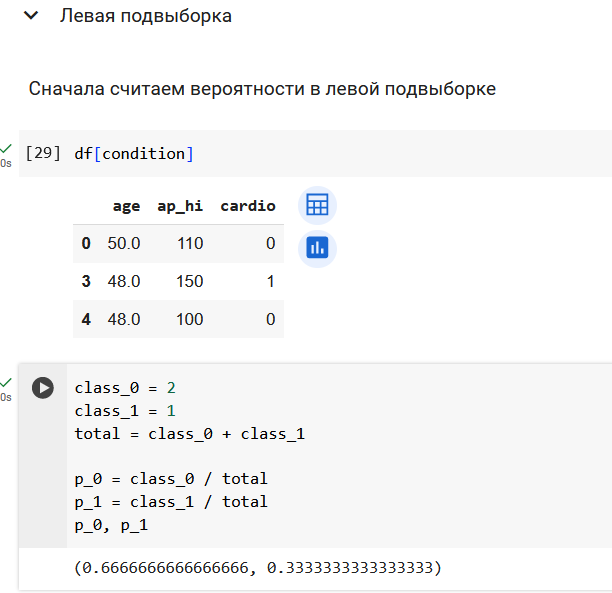Run the class_0 code cell

43,388
